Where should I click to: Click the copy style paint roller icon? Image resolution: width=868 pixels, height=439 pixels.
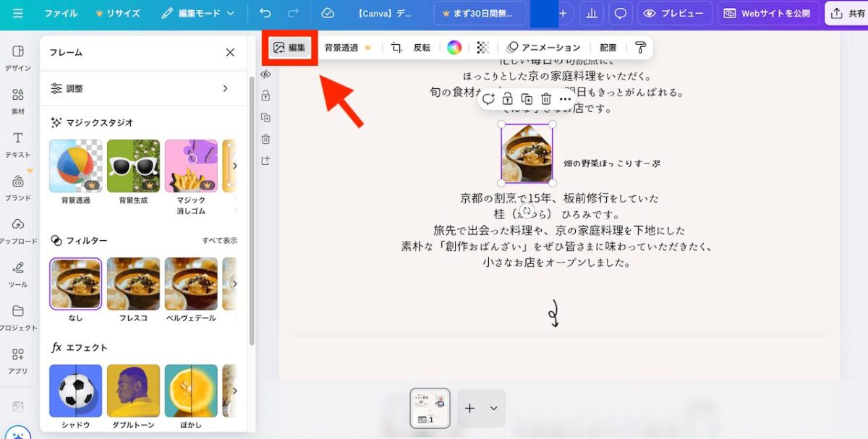click(640, 48)
